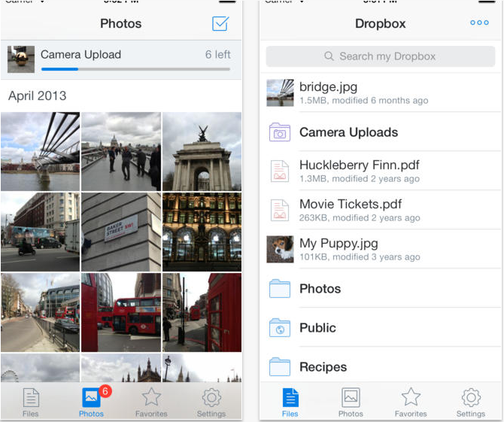
Task: Open the Public folder globe icon
Action: point(279,327)
